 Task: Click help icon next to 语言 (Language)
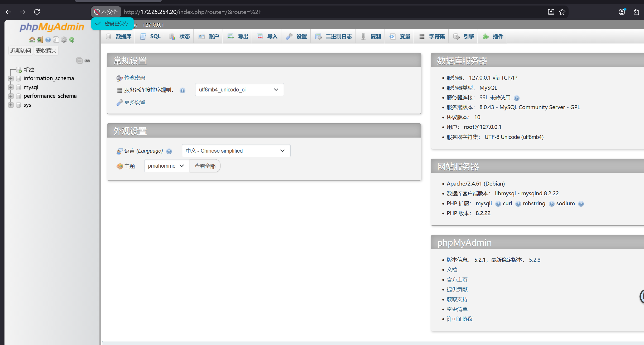169,151
